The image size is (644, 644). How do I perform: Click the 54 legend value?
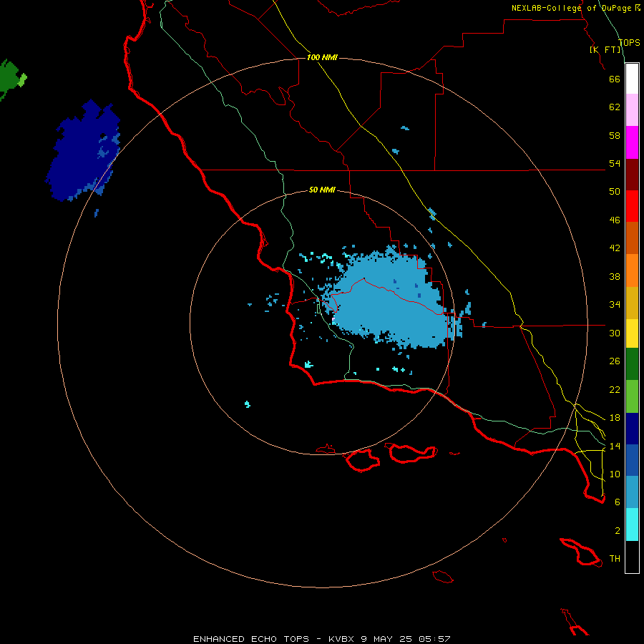[x=615, y=163]
